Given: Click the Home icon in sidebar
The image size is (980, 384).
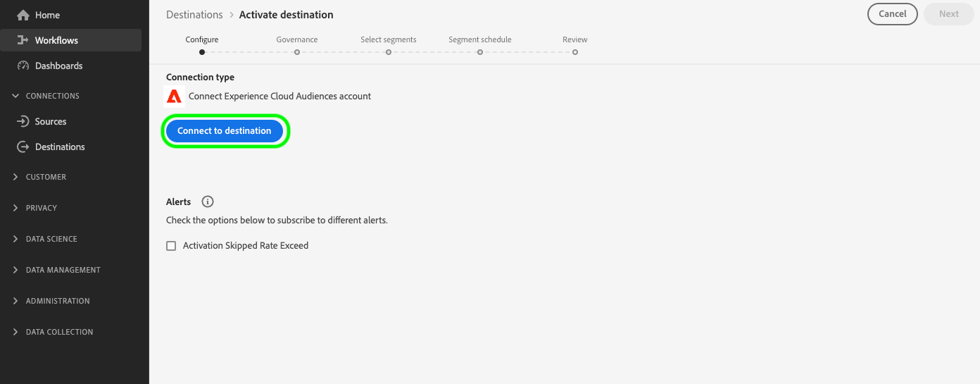Looking at the screenshot, I should point(23,15).
